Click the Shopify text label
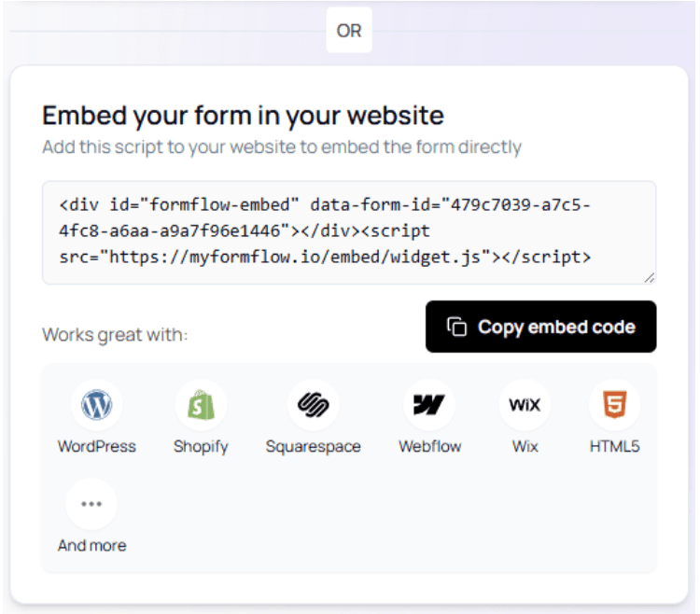 point(201,447)
